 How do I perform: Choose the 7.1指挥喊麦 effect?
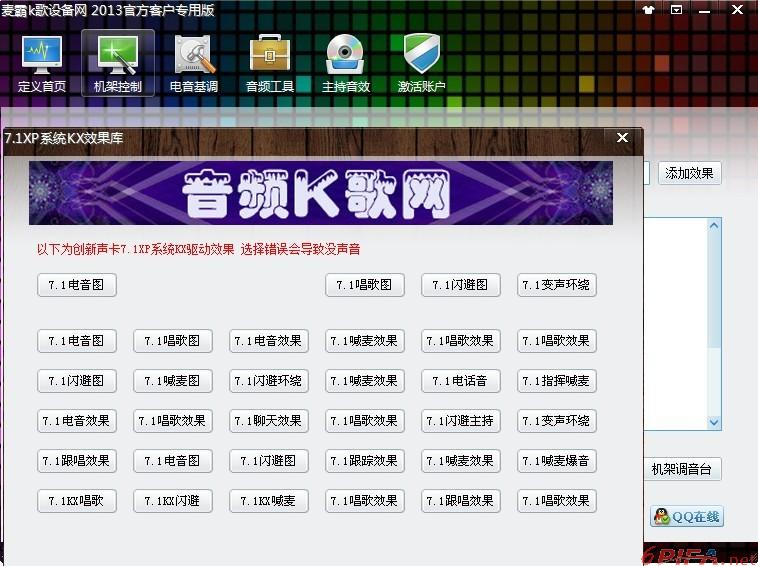pyautogui.click(x=557, y=381)
